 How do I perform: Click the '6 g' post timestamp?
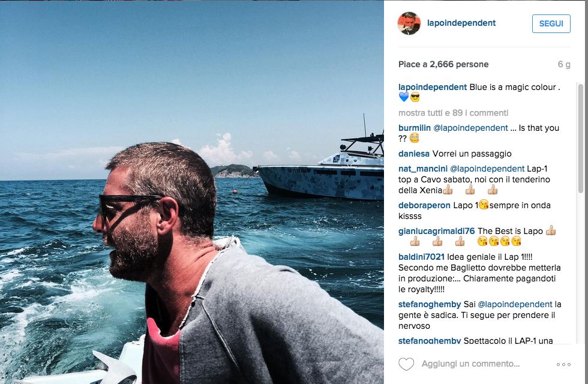pyautogui.click(x=564, y=65)
